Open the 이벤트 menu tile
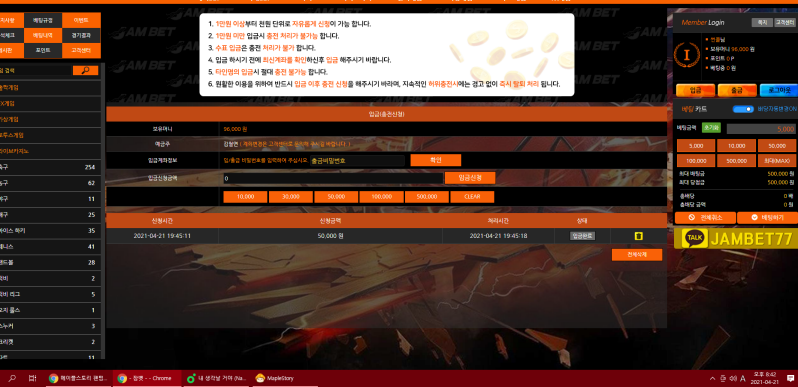 [x=81, y=20]
